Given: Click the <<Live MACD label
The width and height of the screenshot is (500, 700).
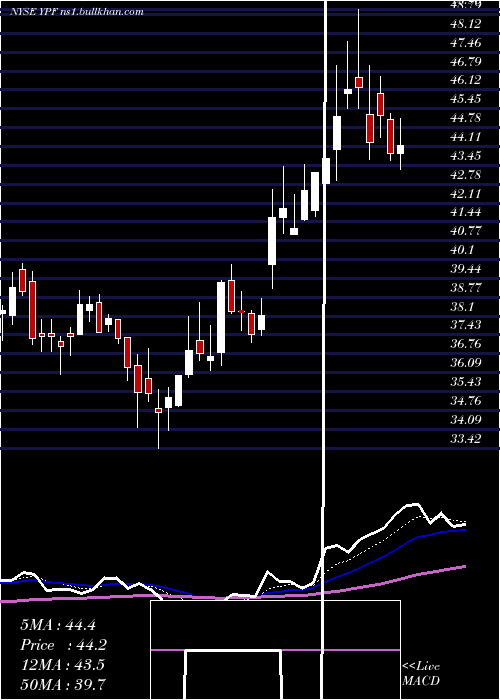Looking at the screenshot, I should pos(421,674).
